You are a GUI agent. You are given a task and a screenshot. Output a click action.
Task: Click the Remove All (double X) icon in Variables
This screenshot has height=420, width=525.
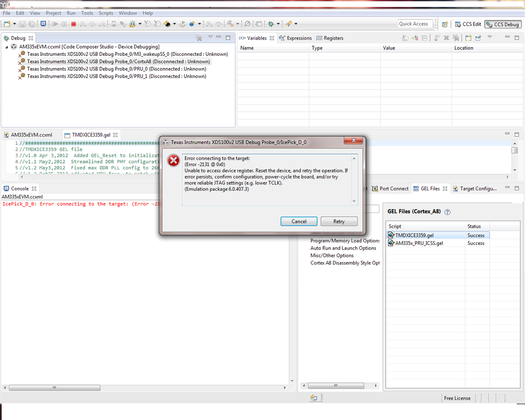click(x=456, y=38)
